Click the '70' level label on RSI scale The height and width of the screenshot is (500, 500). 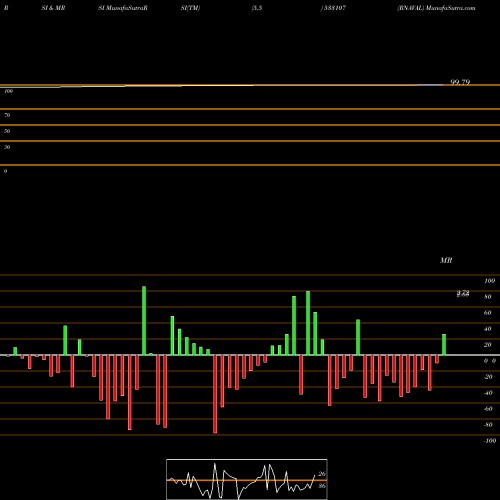(x=7, y=115)
